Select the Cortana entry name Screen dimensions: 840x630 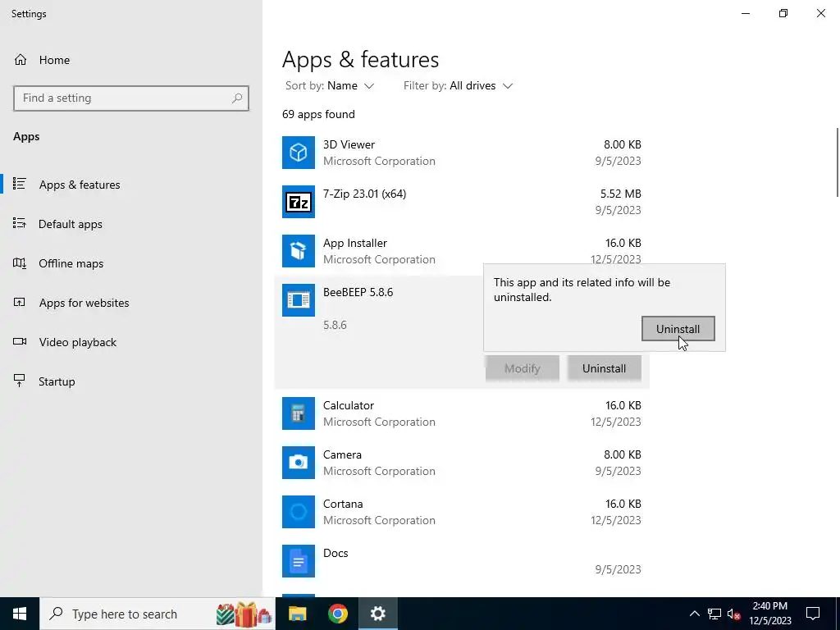click(343, 504)
